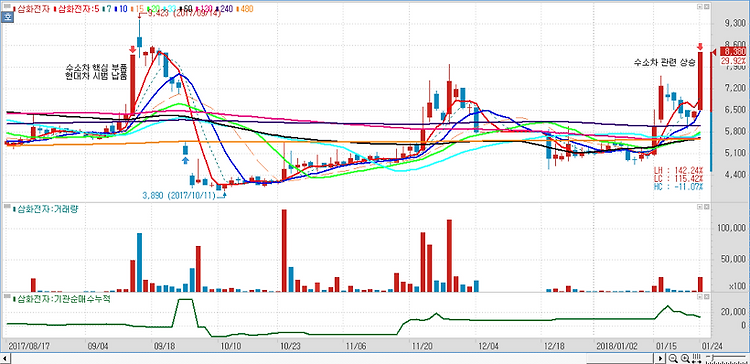
Task: Click the 삼화전자:기관순매수누적 indicator label
Action: (x=62, y=300)
